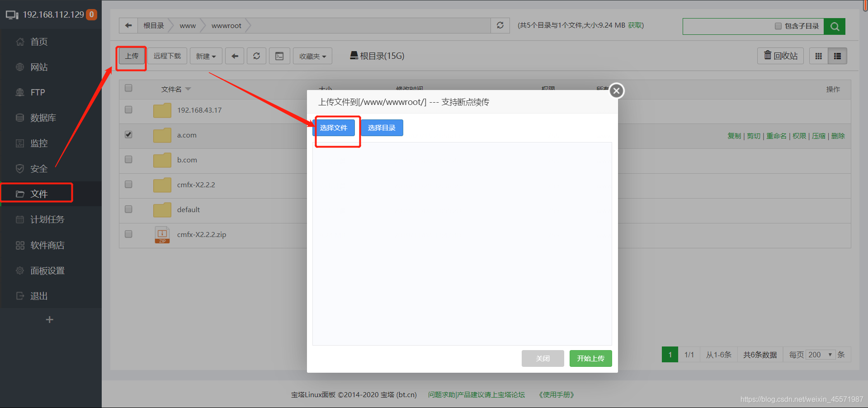868x408 pixels.
Task: Switch to list view
Action: click(x=837, y=56)
